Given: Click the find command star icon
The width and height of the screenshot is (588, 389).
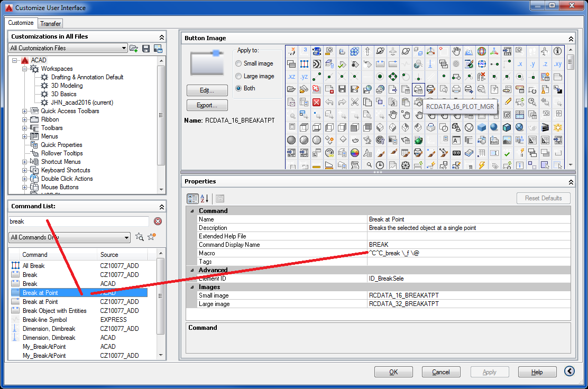Looking at the screenshot, I should (x=139, y=237).
